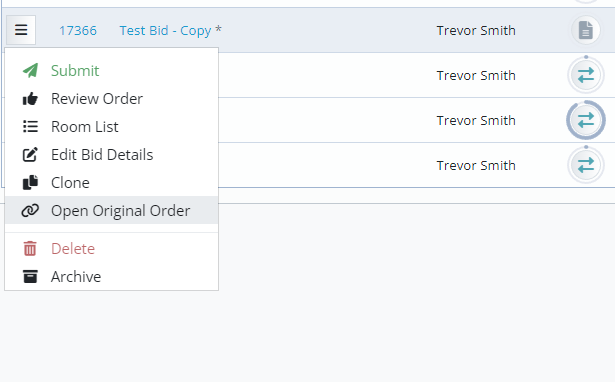Open the Test Bid - Copy link
The width and height of the screenshot is (615, 382).
pos(165,31)
